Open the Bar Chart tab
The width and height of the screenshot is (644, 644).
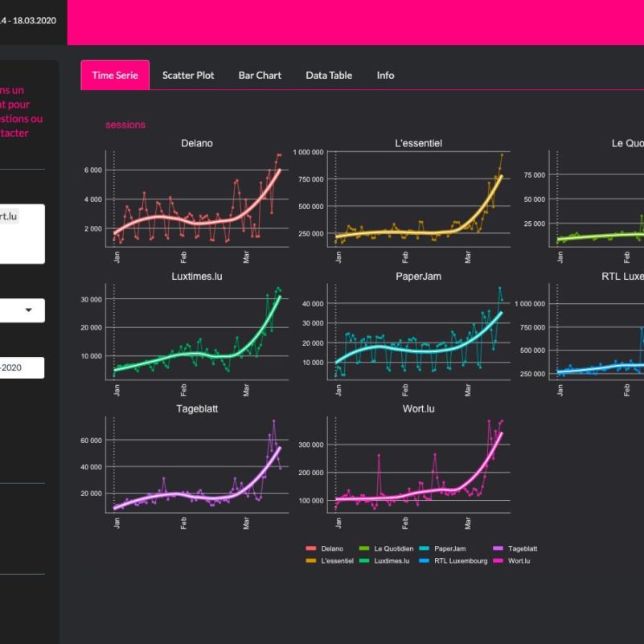tap(260, 75)
